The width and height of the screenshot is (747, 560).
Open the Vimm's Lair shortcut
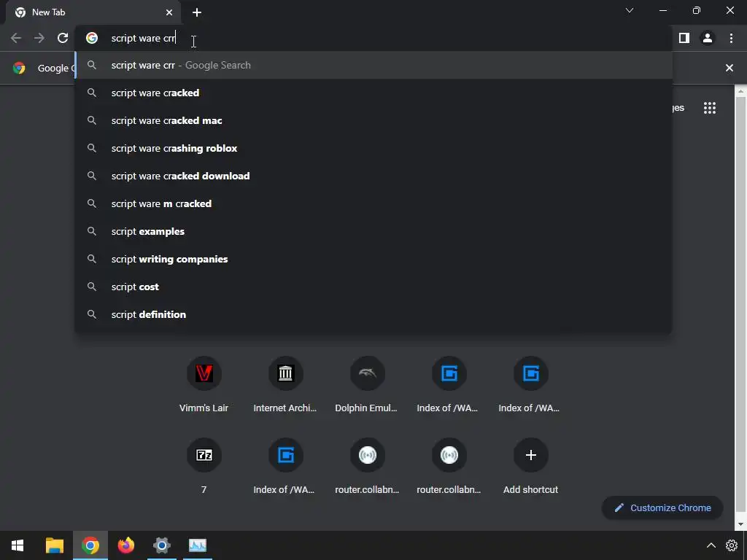point(204,385)
